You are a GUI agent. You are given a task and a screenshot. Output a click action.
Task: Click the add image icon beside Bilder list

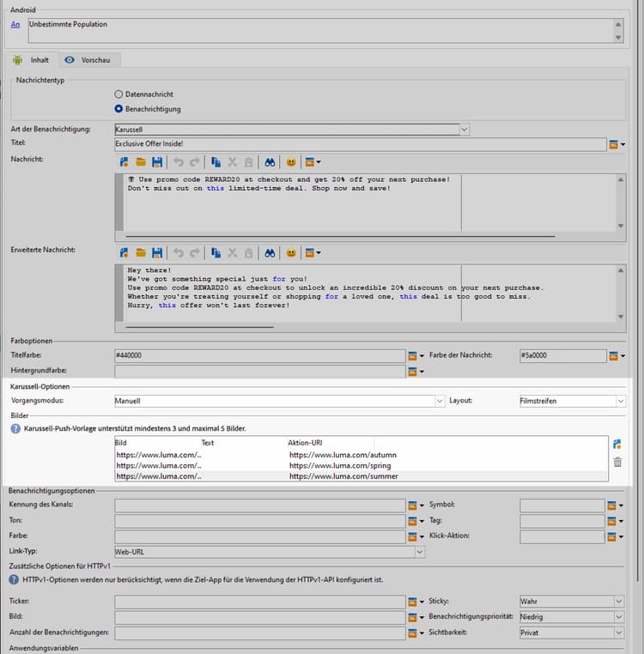click(617, 444)
